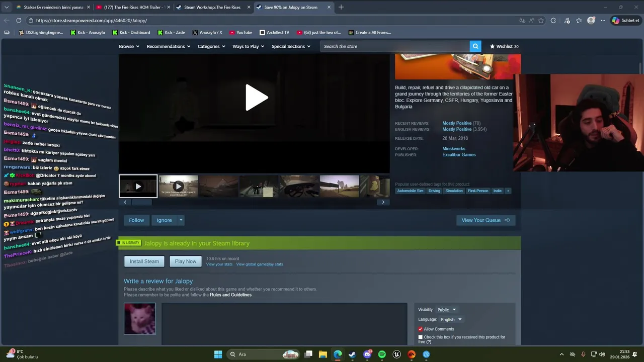The height and width of the screenshot is (362, 644).
Task: Open the Anasayfa / X bookmark
Action: (207, 32)
